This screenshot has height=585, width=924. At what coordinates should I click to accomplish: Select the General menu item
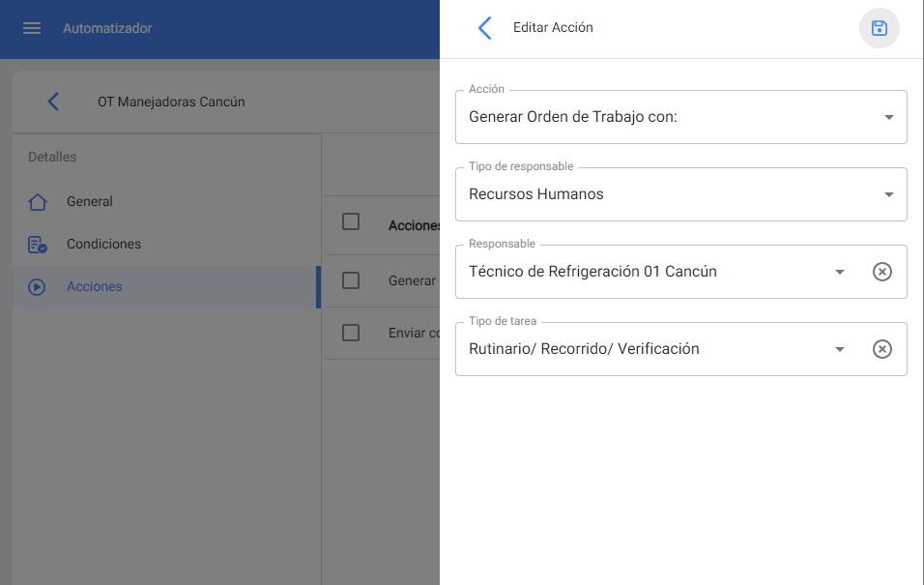90,202
